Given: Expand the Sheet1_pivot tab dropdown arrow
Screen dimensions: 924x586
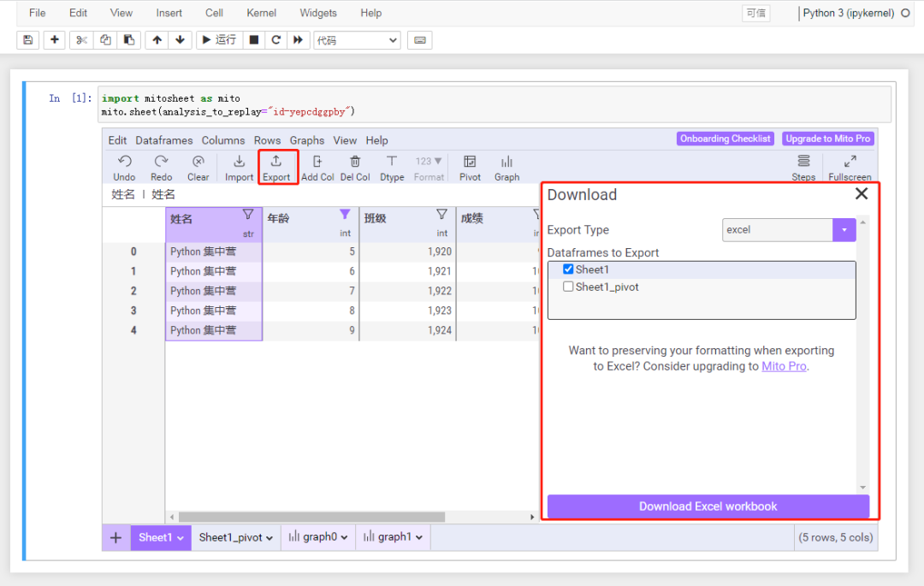Looking at the screenshot, I should pyautogui.click(x=269, y=538).
